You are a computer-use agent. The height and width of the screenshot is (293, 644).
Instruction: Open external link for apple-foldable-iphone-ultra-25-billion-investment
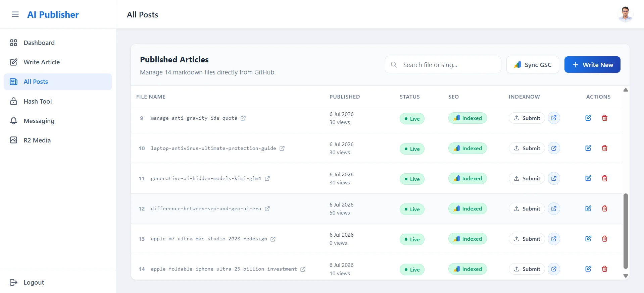pyautogui.click(x=303, y=269)
